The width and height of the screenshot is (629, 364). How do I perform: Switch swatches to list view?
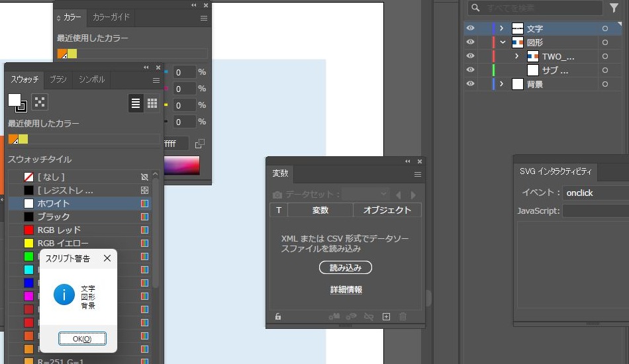136,104
